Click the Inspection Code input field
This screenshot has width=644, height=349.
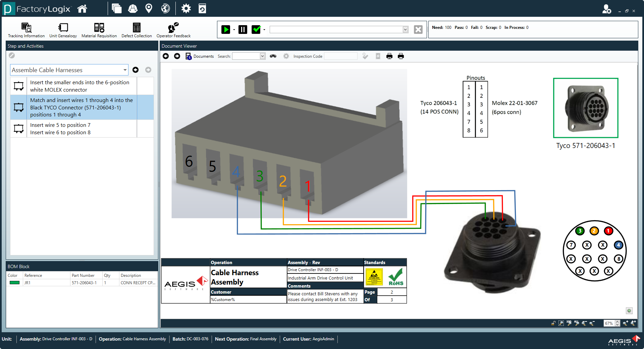(x=341, y=56)
